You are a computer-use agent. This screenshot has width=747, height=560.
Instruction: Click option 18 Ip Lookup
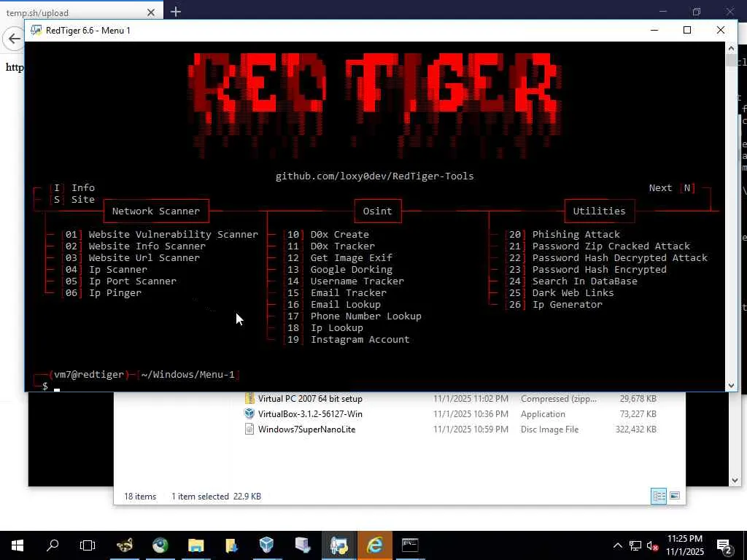(x=323, y=327)
